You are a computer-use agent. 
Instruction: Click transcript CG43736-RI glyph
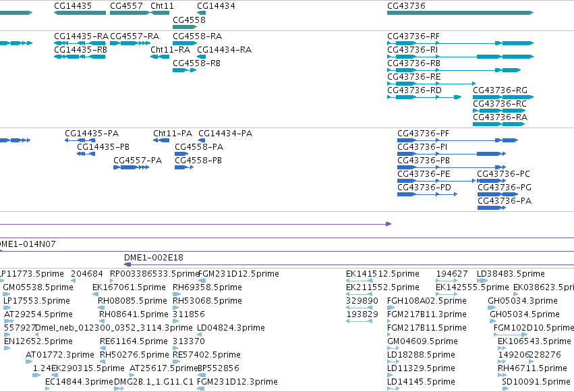coord(460,57)
